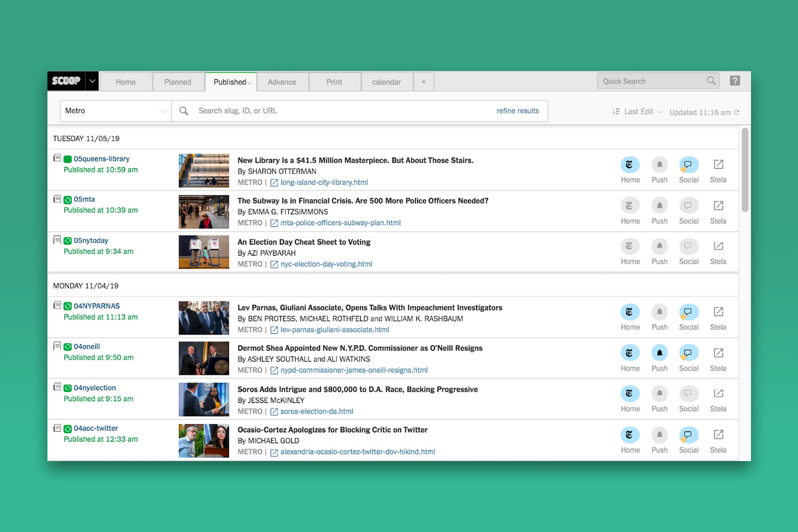This screenshot has width=798, height=532.
Task: Open nyc-election-day-voting.html link
Action: click(x=326, y=264)
